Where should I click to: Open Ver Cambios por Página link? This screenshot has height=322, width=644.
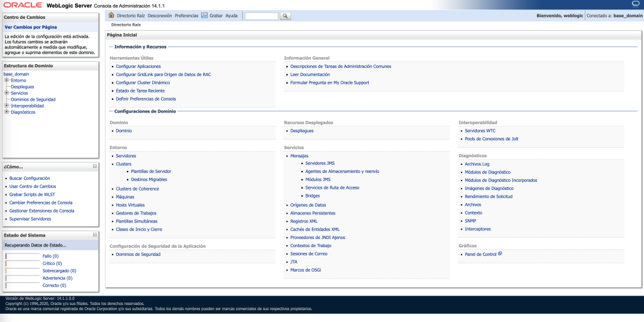[31, 27]
